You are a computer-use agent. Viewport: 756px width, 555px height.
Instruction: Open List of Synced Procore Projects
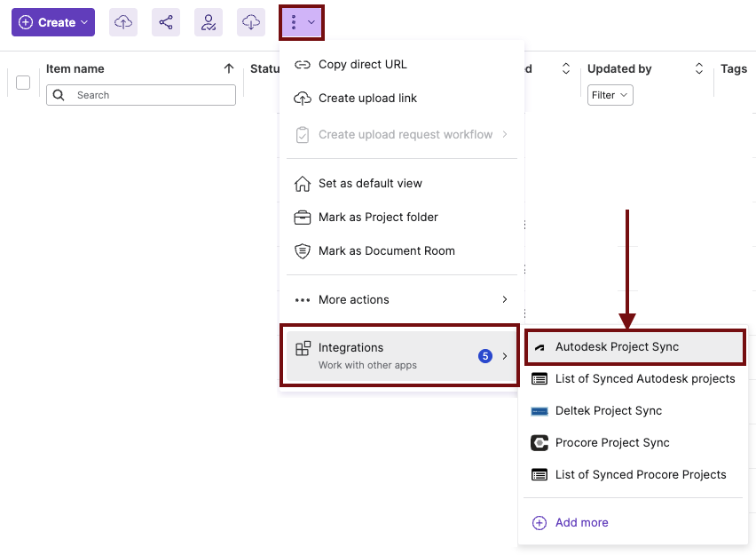click(640, 475)
